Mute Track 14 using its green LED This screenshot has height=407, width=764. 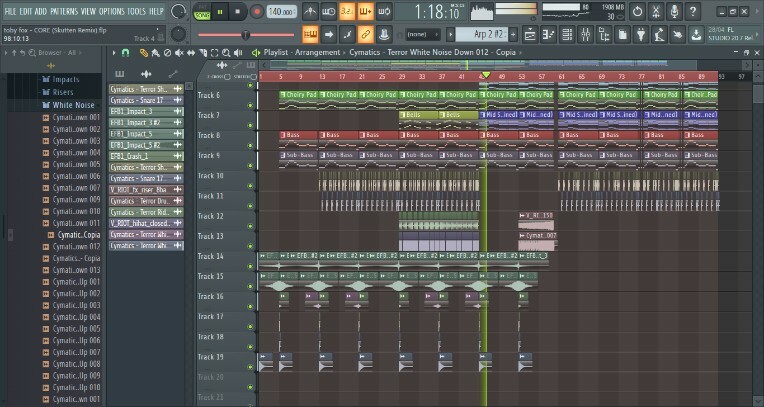click(x=250, y=266)
